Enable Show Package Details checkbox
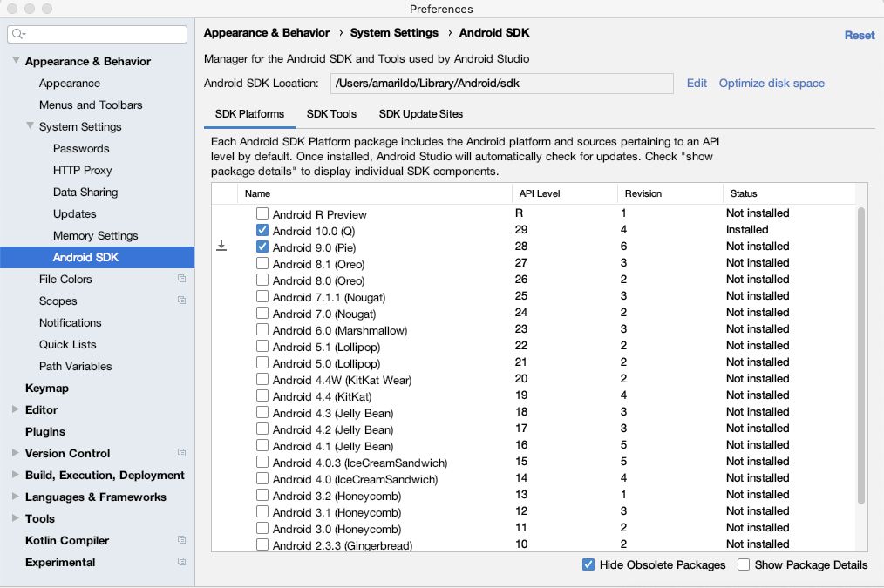The height and width of the screenshot is (588, 884). point(744,564)
